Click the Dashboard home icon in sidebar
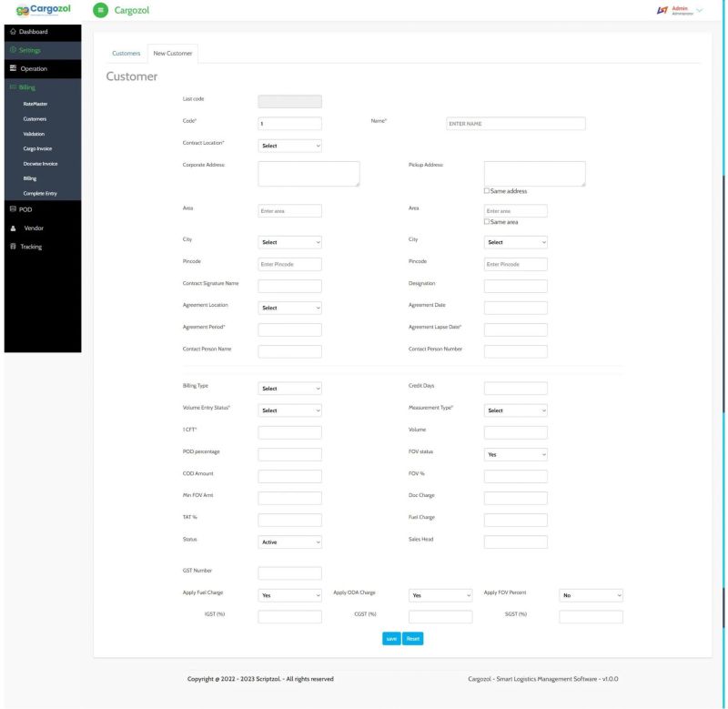The image size is (728, 709). pos(12,33)
